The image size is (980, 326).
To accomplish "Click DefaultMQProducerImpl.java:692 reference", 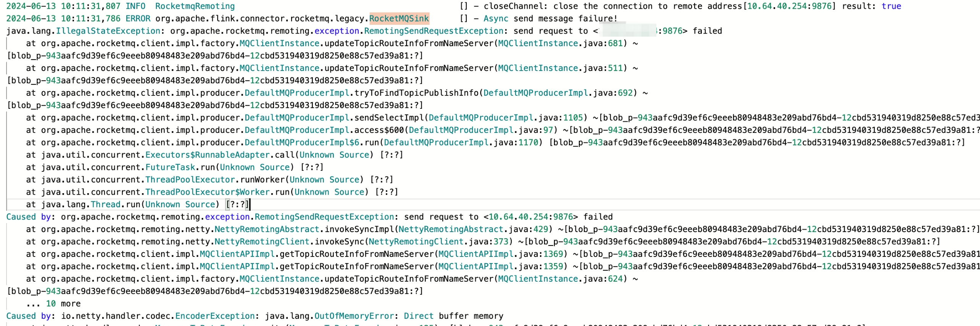I will 558,93.
